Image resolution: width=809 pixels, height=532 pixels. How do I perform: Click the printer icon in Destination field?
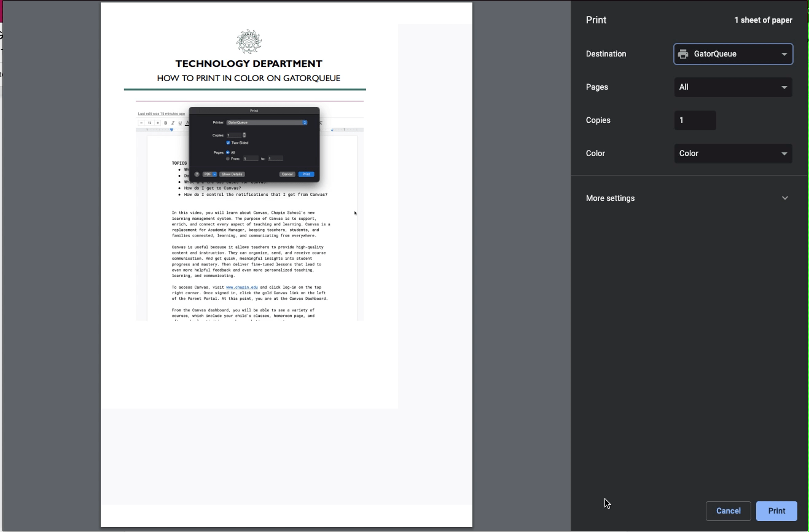tap(683, 54)
